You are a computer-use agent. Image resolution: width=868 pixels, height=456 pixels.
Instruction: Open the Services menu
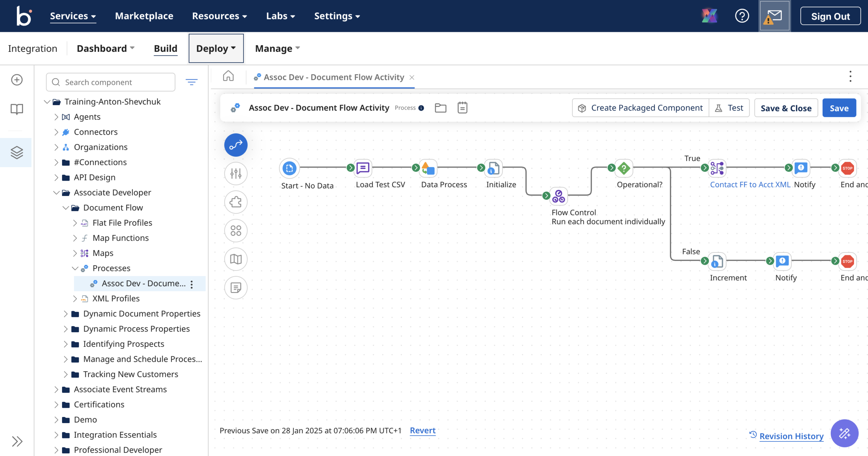(x=73, y=16)
